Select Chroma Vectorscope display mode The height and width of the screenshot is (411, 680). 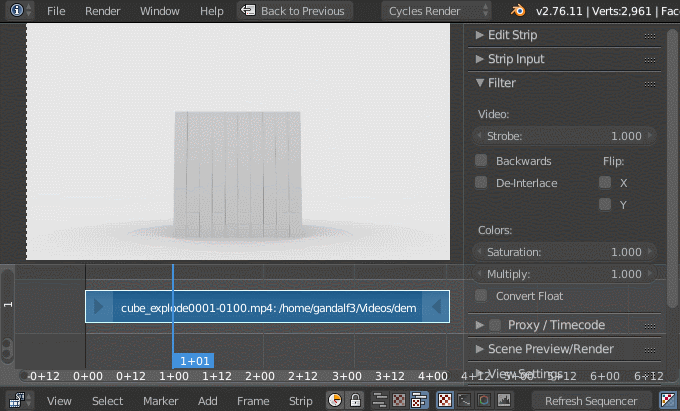click(x=484, y=400)
